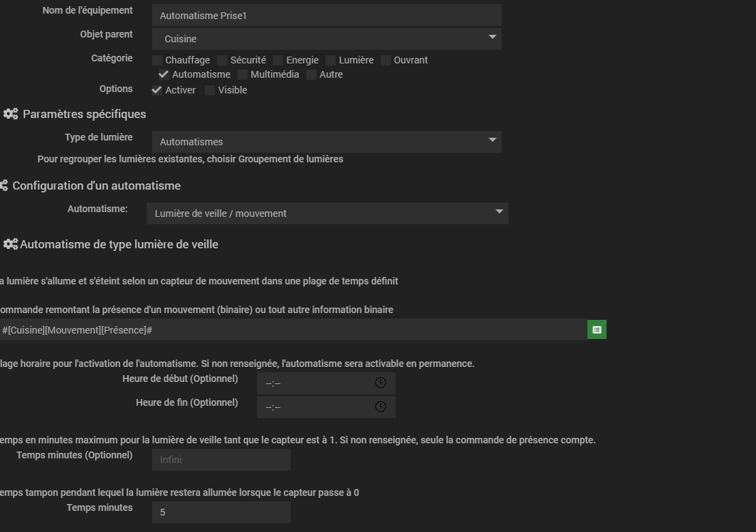
Task: Tick the Sécurité category checkbox
Action: [222, 60]
